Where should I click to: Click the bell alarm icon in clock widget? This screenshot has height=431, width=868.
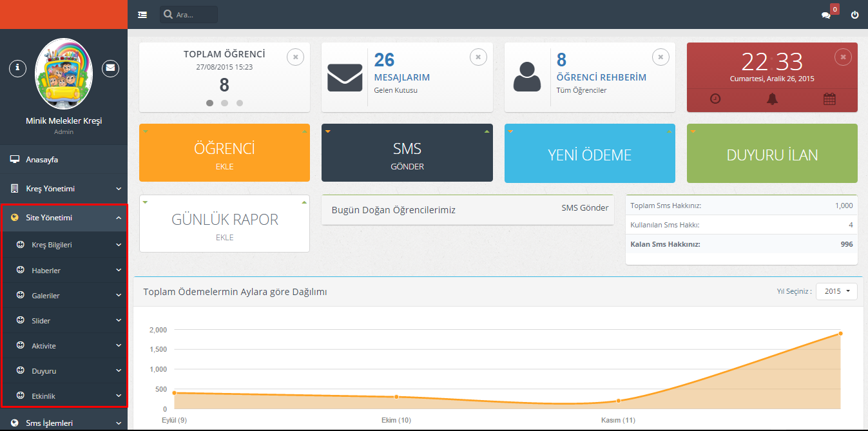pos(772,99)
